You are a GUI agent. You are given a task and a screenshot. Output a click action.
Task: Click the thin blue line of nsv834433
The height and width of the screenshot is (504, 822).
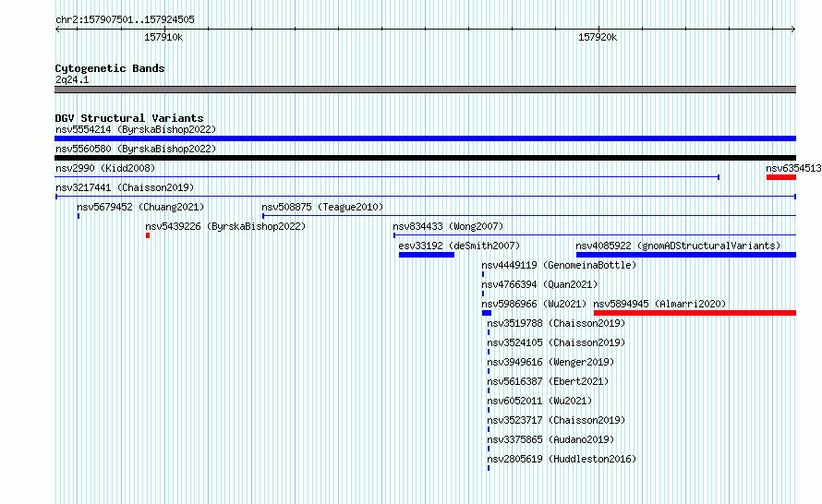595,235
